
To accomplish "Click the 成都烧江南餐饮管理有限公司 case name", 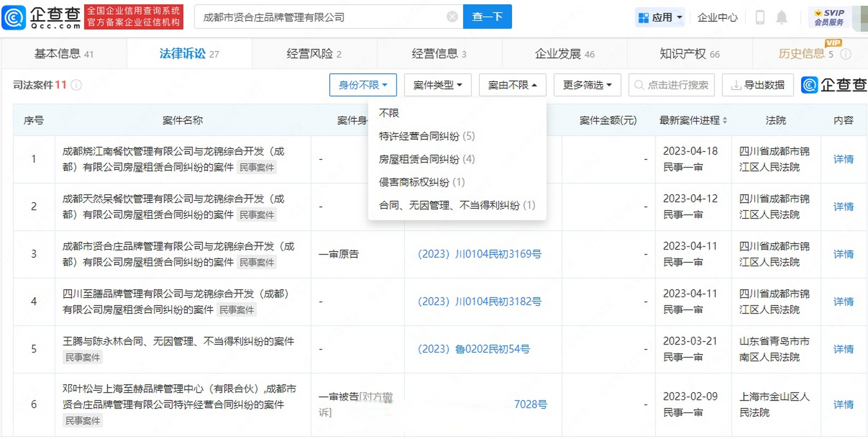I will click(173, 159).
